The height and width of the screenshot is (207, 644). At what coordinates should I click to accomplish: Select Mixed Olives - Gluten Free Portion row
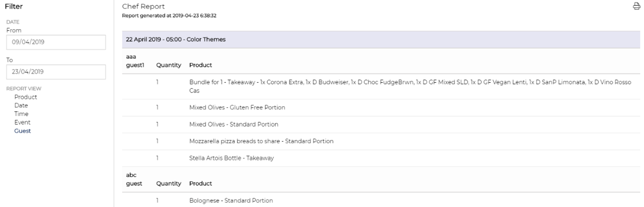[x=381, y=108]
